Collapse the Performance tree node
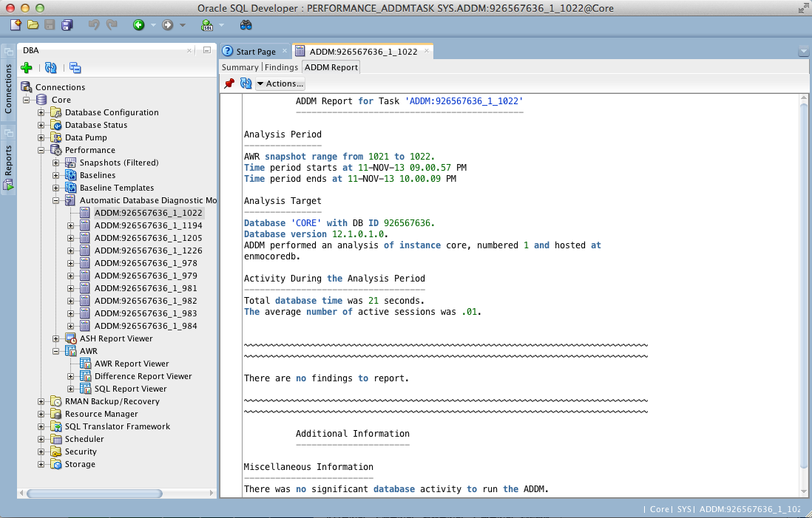This screenshot has width=812, height=518. 41,150
